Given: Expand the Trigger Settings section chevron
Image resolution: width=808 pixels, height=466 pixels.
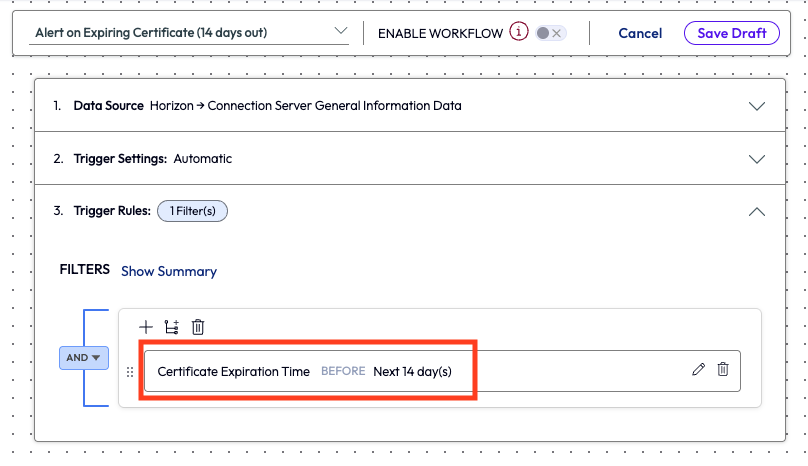Looking at the screenshot, I should [757, 159].
